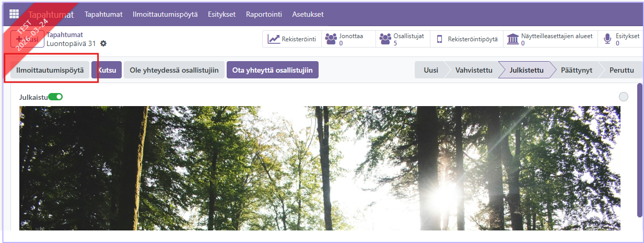Open Rekisteröinti chart icon stat button
Image resolution: width=644 pixels, height=243 pixels.
pyautogui.click(x=292, y=39)
